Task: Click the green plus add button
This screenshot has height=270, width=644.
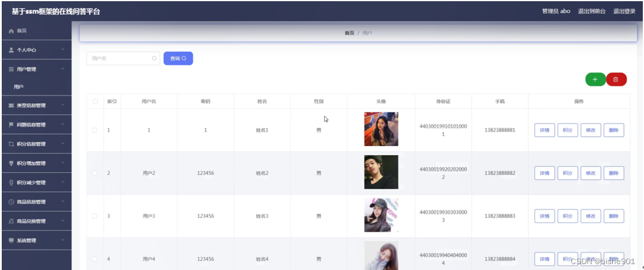Action: [595, 80]
